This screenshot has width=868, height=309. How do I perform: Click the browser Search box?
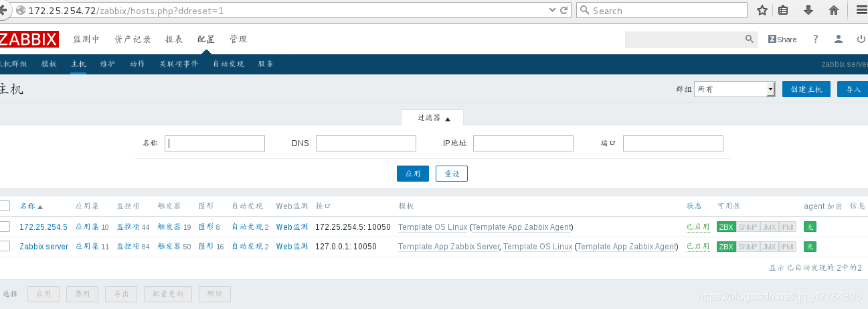point(662,10)
